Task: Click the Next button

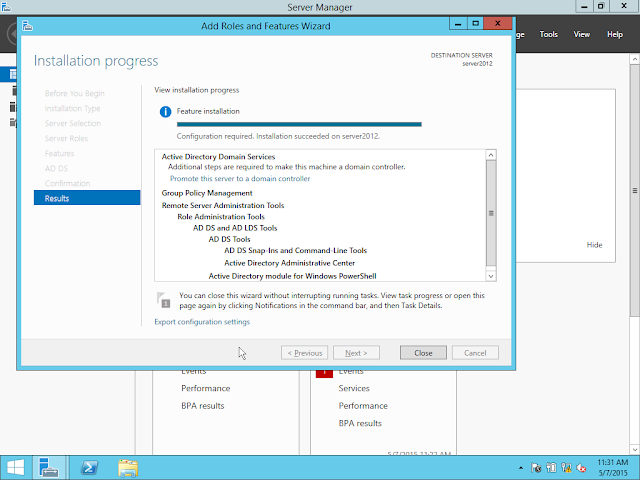Action: point(356,353)
